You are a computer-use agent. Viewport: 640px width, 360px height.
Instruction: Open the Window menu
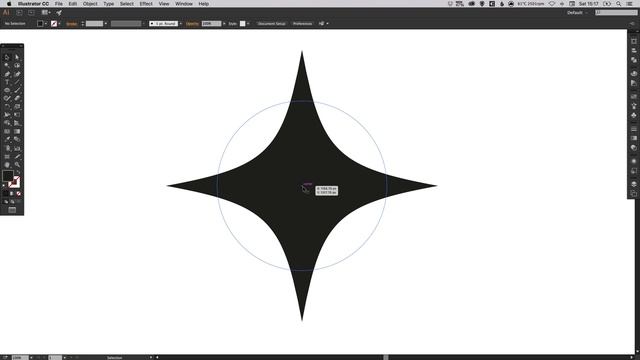pos(184,4)
